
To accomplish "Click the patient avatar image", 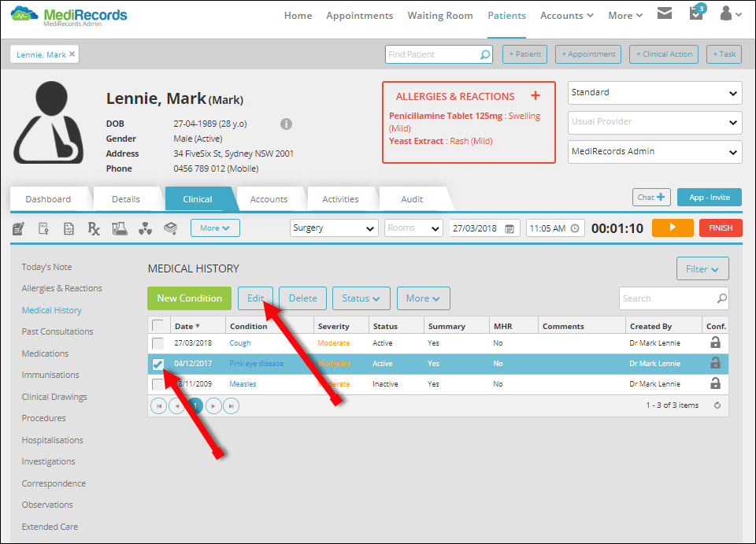I will pyautogui.click(x=49, y=122).
